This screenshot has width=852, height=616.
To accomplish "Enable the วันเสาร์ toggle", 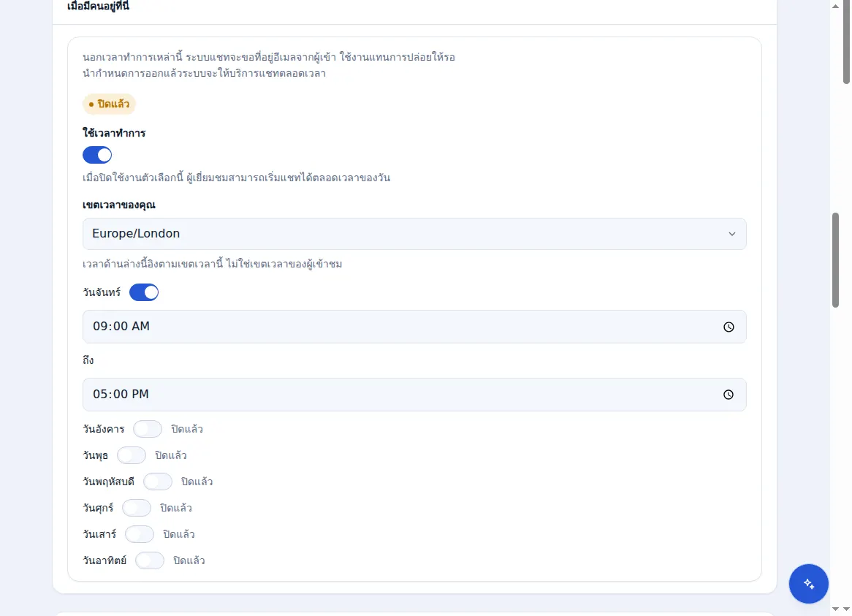I will pos(140,534).
